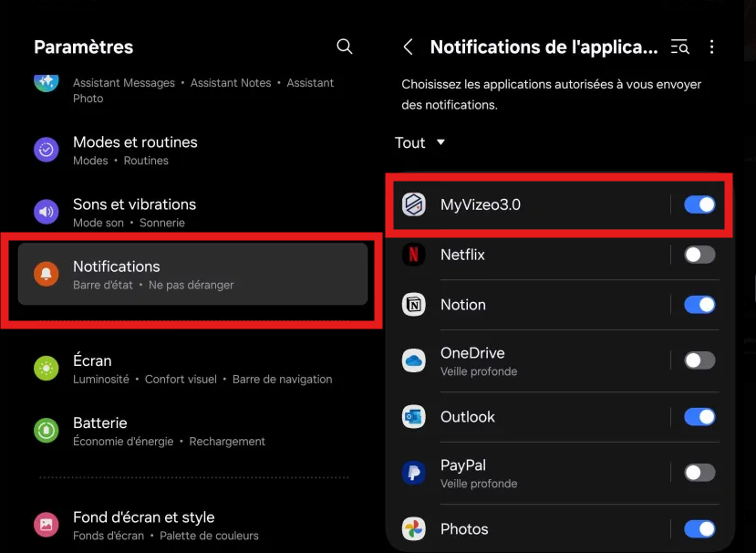This screenshot has height=553, width=756.
Task: Open the Batterie settings item
Action: (192, 431)
